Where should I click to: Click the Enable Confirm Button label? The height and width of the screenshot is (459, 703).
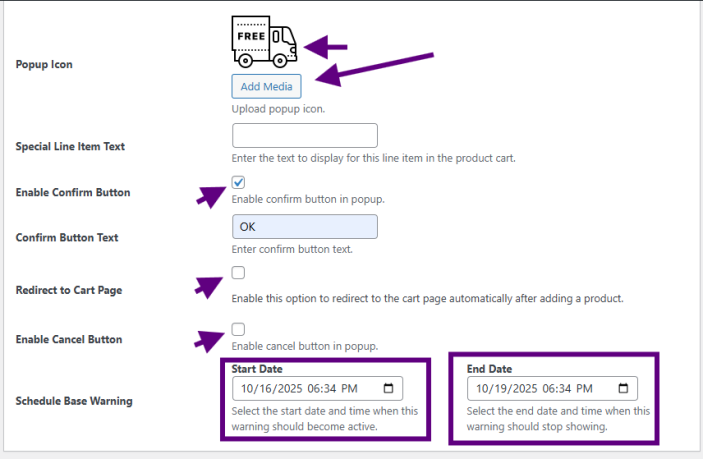coord(73,192)
